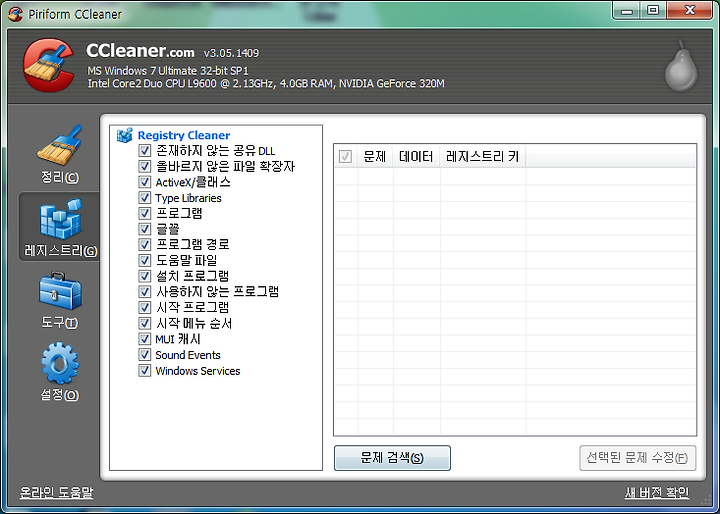Screen dimensions: 720x514
Task: Toggle the Sound Events checkbox
Action: (x=145, y=355)
